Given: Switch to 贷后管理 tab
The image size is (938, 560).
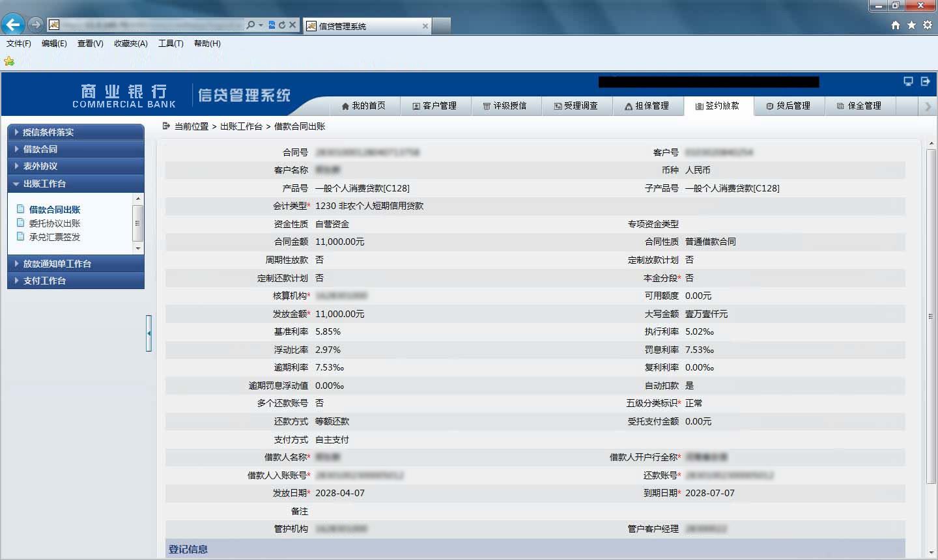Looking at the screenshot, I should pos(789,105).
